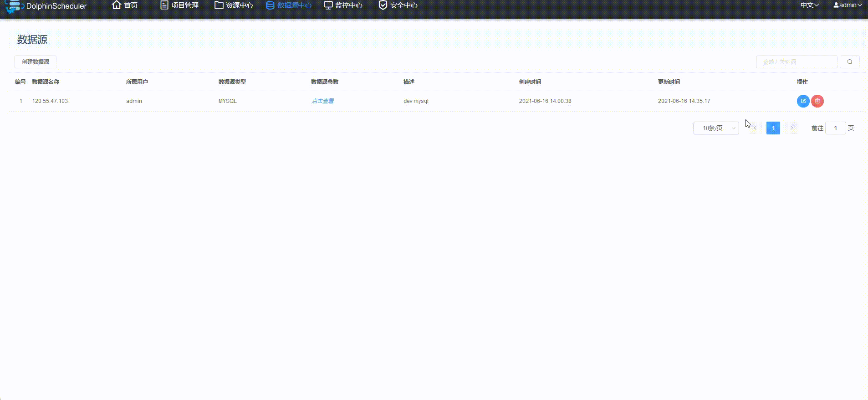
Task: Open the 首页 home menu
Action: (x=125, y=5)
